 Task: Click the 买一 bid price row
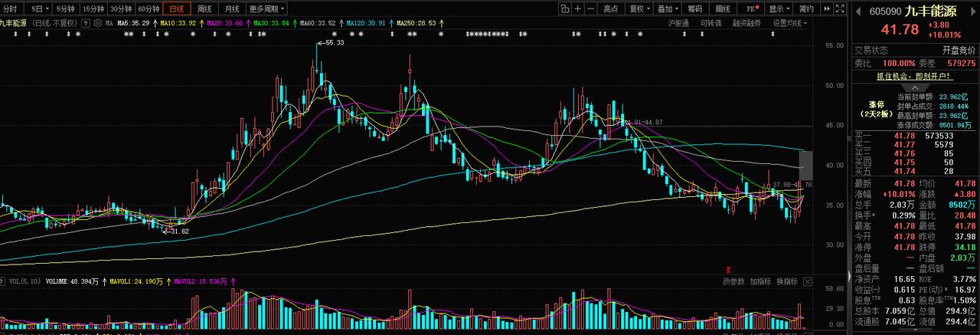(915, 136)
